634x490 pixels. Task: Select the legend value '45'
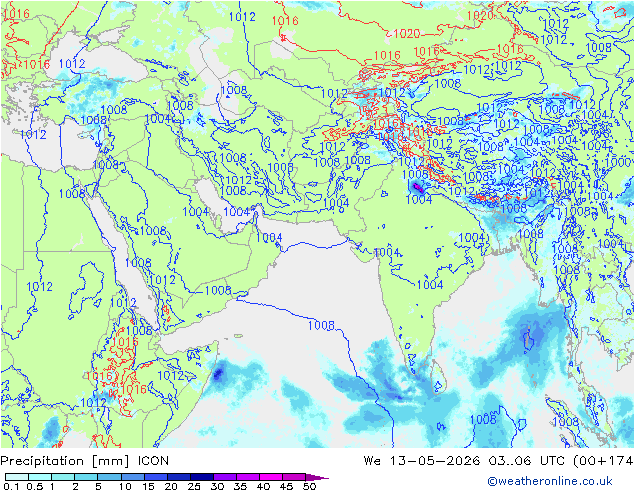click(x=286, y=486)
